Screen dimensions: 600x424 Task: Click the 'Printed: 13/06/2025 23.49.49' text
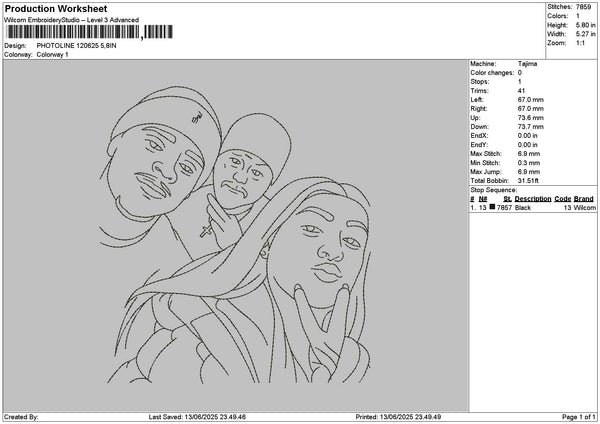tap(398, 417)
